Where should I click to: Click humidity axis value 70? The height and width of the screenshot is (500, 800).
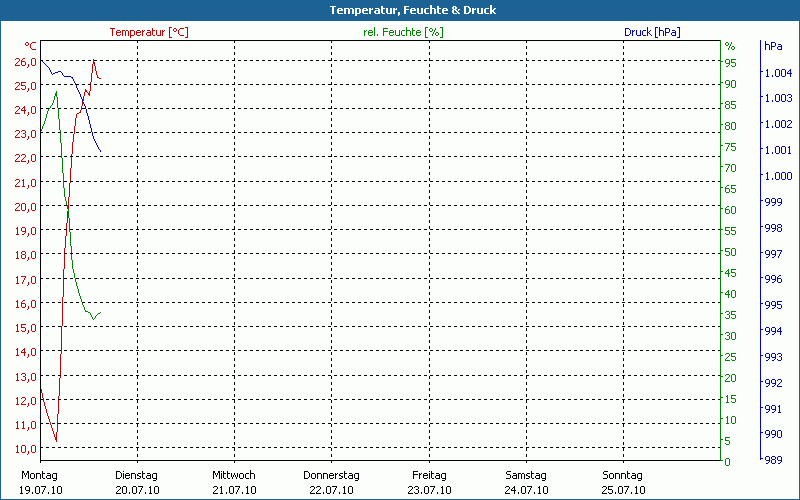point(731,168)
